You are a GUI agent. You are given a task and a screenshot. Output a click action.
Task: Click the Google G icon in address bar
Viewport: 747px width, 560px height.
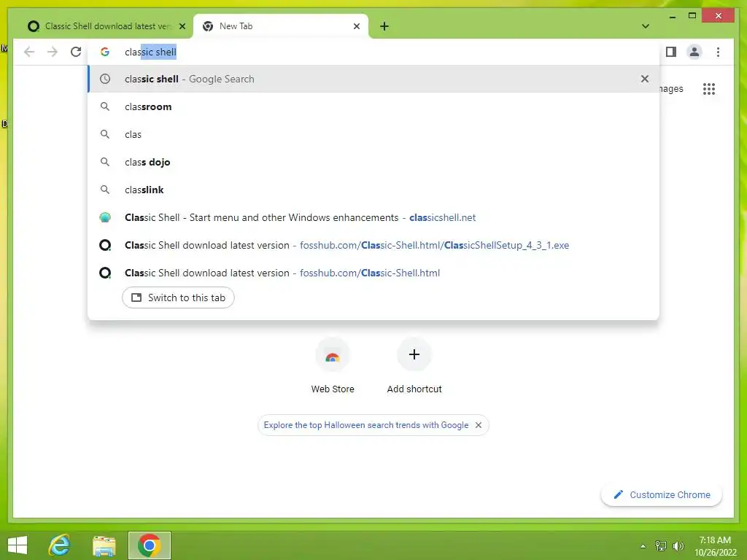click(x=105, y=52)
